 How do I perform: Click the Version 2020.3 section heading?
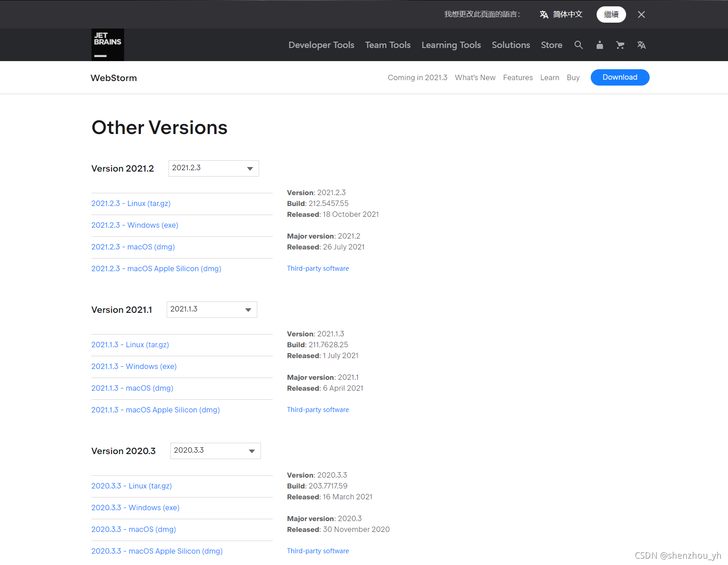coord(124,451)
